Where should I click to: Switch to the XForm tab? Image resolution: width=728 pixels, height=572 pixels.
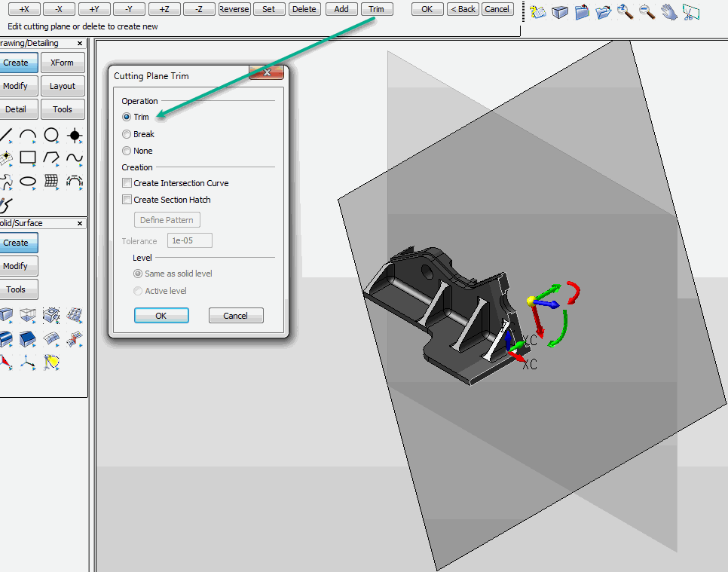coord(63,63)
